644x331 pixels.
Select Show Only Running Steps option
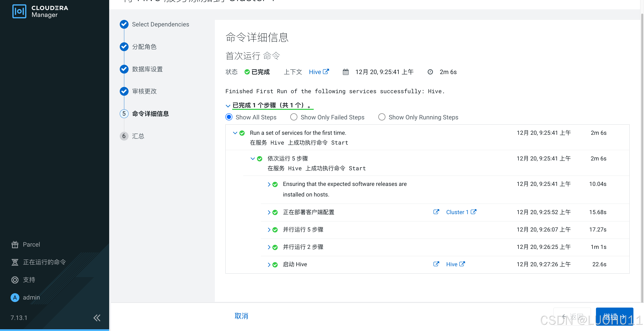coord(382,117)
